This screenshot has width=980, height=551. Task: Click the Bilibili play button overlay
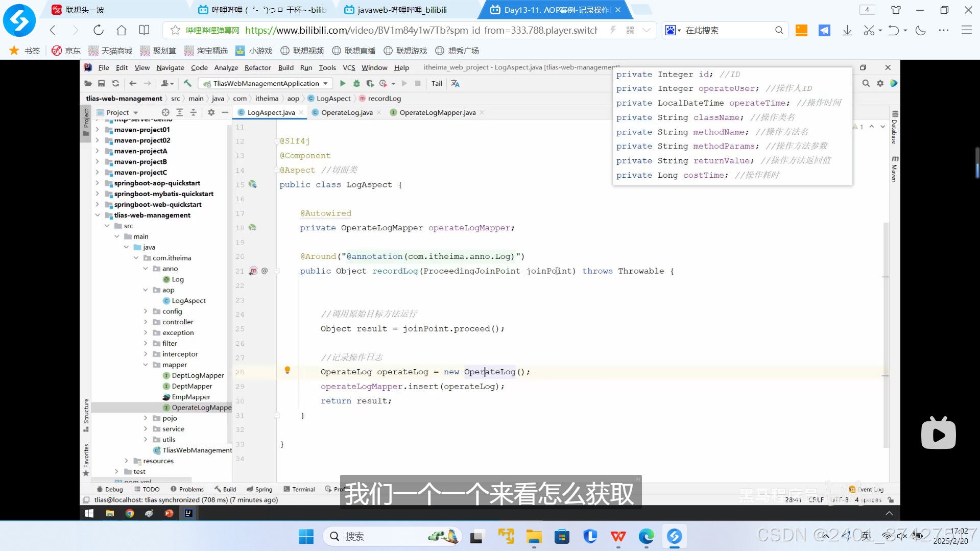[938, 434]
